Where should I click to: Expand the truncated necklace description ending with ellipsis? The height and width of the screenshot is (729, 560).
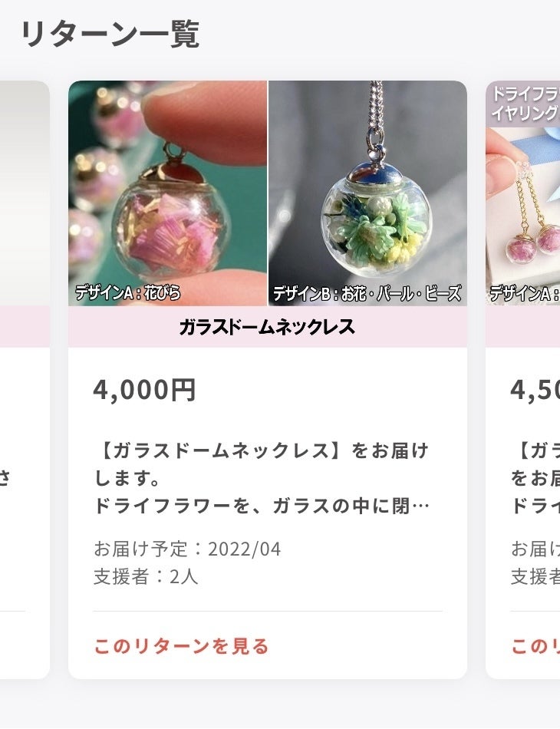point(262,506)
